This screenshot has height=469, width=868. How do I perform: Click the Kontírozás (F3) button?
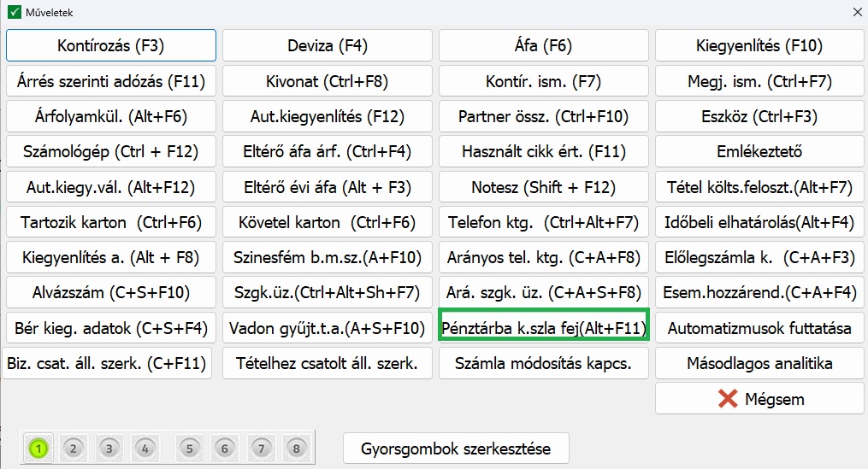(x=111, y=46)
